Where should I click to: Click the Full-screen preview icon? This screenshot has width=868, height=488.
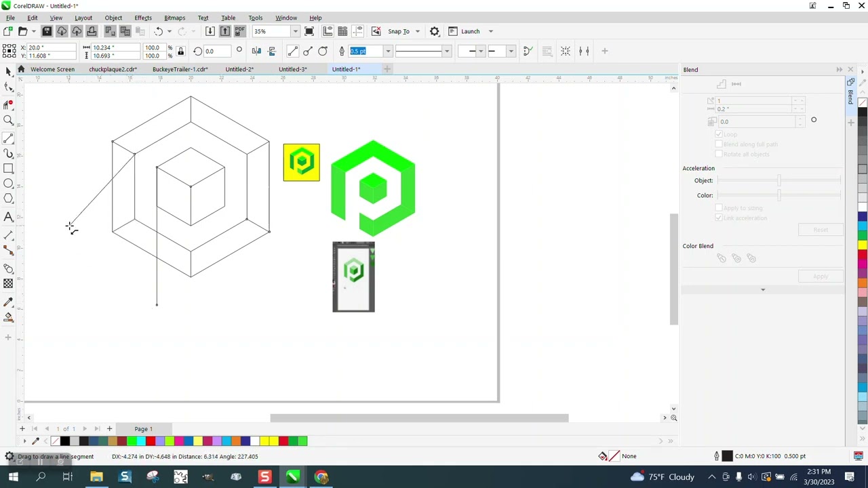pyautogui.click(x=309, y=31)
